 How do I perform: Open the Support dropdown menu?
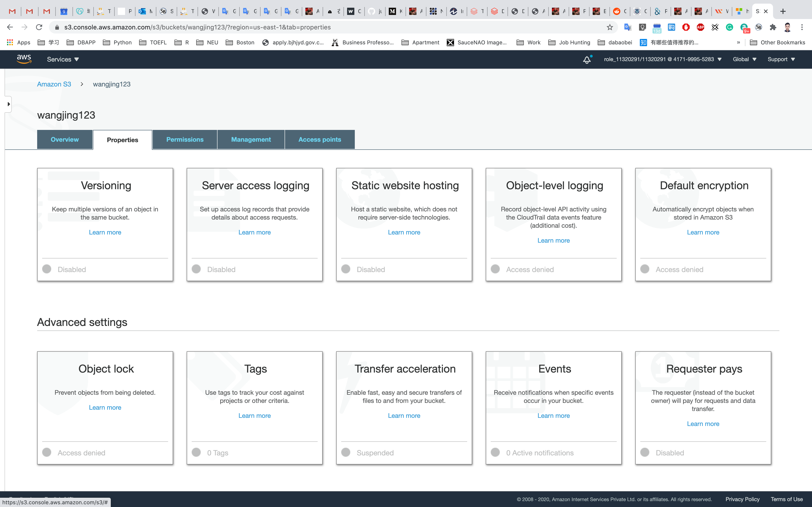(x=781, y=59)
